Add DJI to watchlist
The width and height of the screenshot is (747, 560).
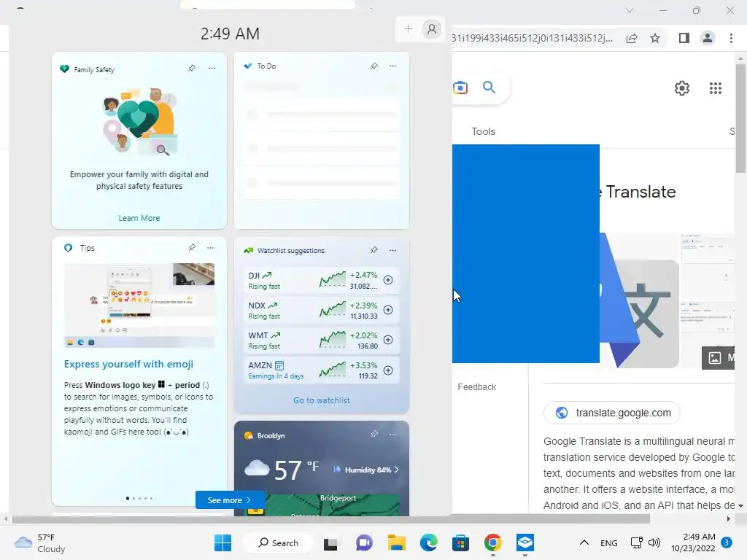click(x=388, y=280)
